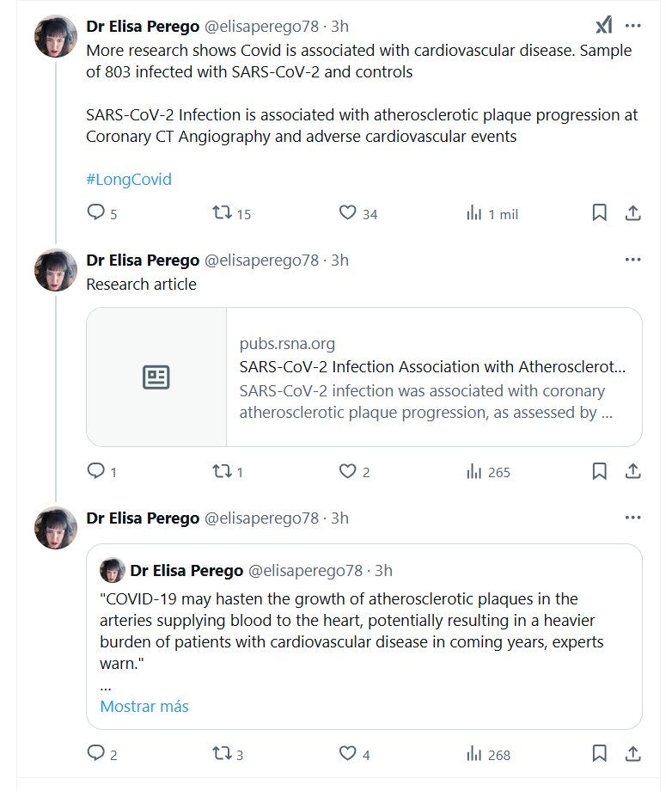
Task: Open the pubs.rsna.org article link card
Action: click(x=433, y=368)
